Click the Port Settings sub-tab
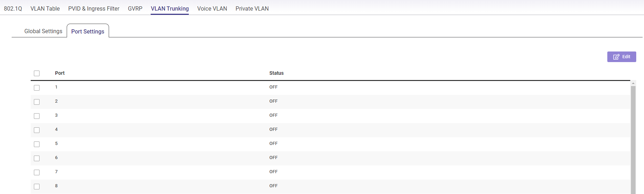Screen dimensions: 644x194 click(x=88, y=31)
